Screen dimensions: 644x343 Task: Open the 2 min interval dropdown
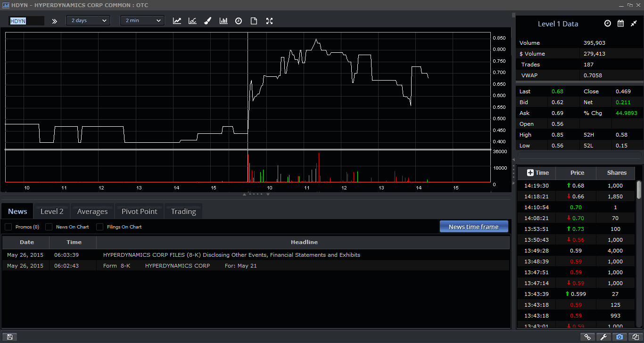pos(142,21)
